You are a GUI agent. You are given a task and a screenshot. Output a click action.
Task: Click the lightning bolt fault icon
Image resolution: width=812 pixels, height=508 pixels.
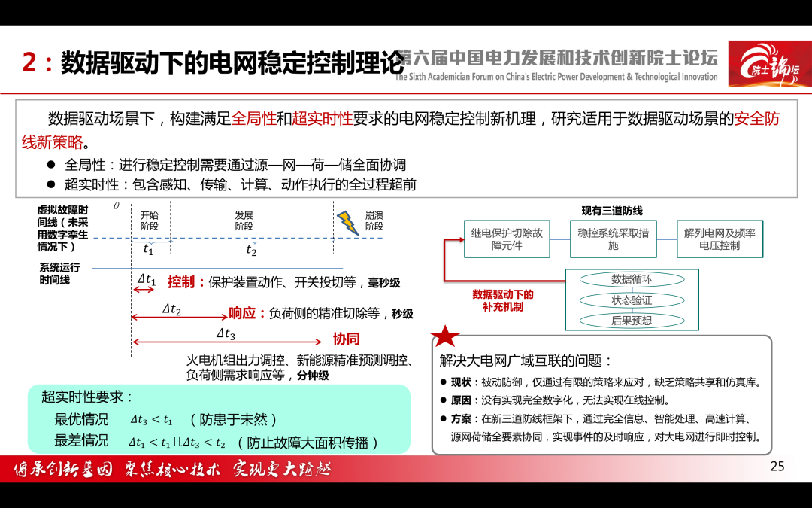(x=348, y=224)
